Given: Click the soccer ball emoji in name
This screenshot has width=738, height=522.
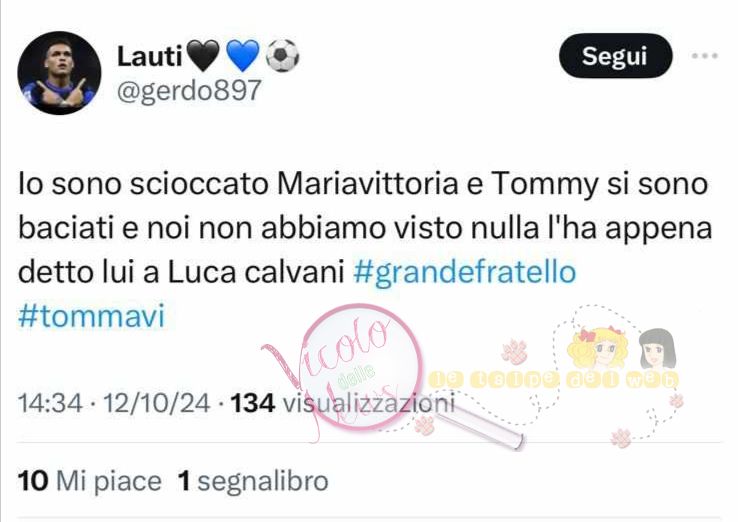Looking at the screenshot, I should click(x=282, y=56).
